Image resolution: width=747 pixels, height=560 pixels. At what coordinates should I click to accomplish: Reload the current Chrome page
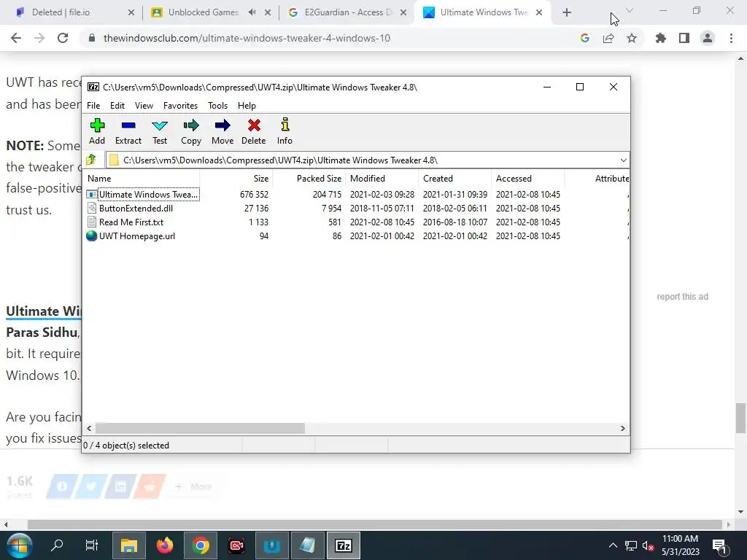[x=63, y=38]
